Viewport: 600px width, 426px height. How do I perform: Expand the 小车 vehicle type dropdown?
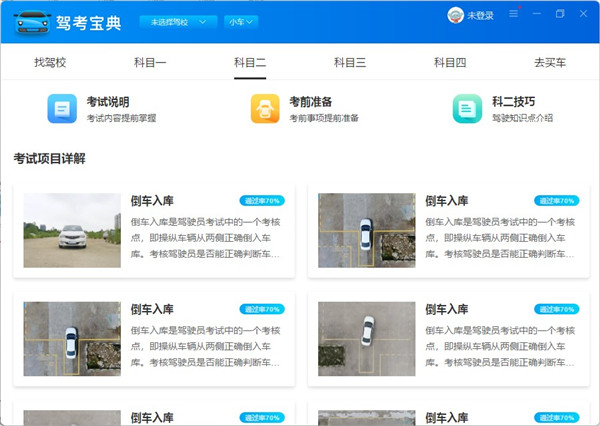[x=241, y=22]
